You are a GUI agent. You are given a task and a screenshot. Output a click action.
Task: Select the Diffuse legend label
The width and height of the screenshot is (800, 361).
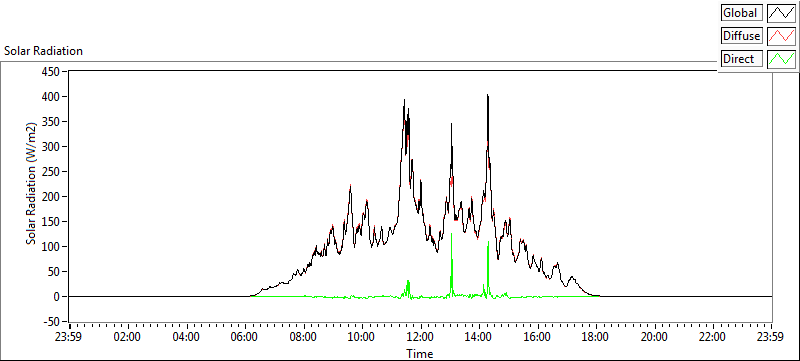pyautogui.click(x=742, y=36)
